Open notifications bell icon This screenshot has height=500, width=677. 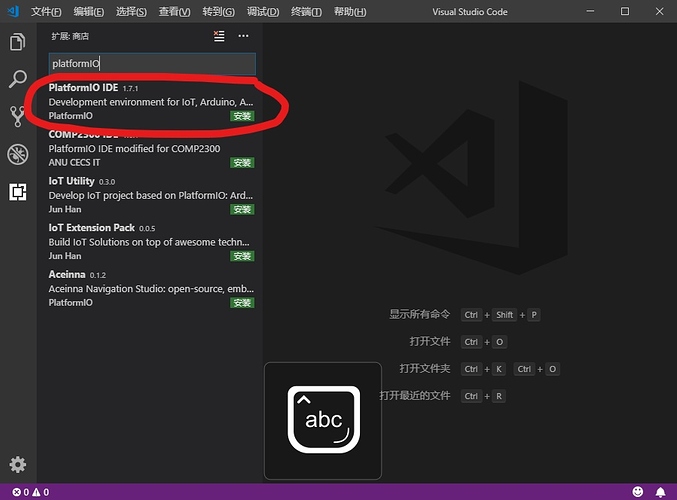[661, 492]
